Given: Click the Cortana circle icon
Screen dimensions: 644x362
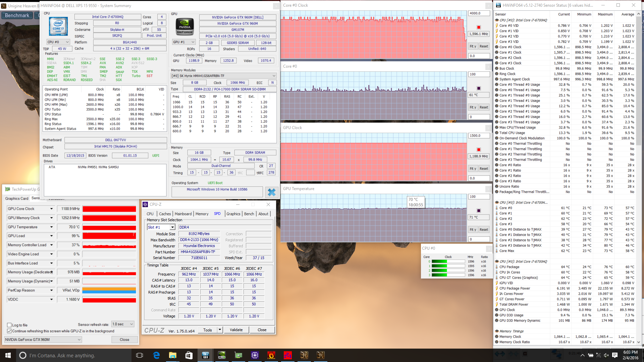Looking at the screenshot, I should point(23,355).
